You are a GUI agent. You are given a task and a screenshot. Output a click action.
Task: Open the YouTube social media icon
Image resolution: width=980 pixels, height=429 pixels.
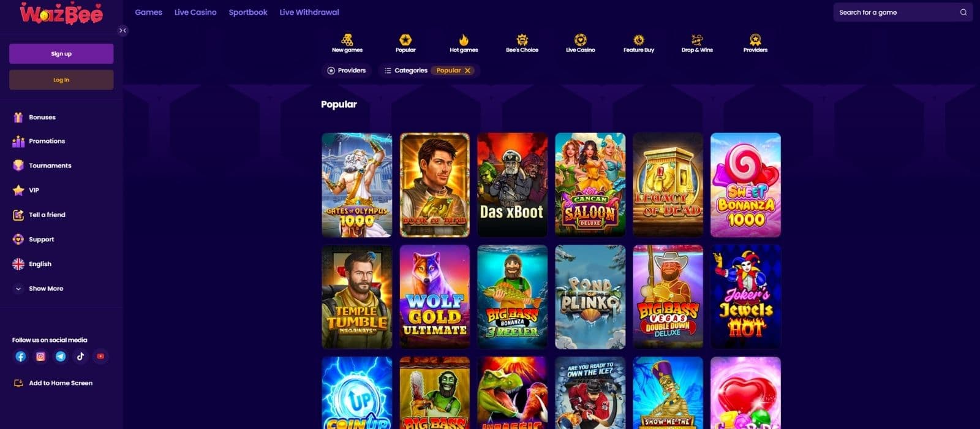click(100, 356)
